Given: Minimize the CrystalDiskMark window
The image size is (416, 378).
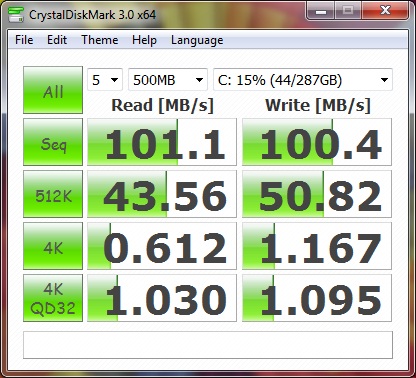Looking at the screenshot, I should click(320, 11).
